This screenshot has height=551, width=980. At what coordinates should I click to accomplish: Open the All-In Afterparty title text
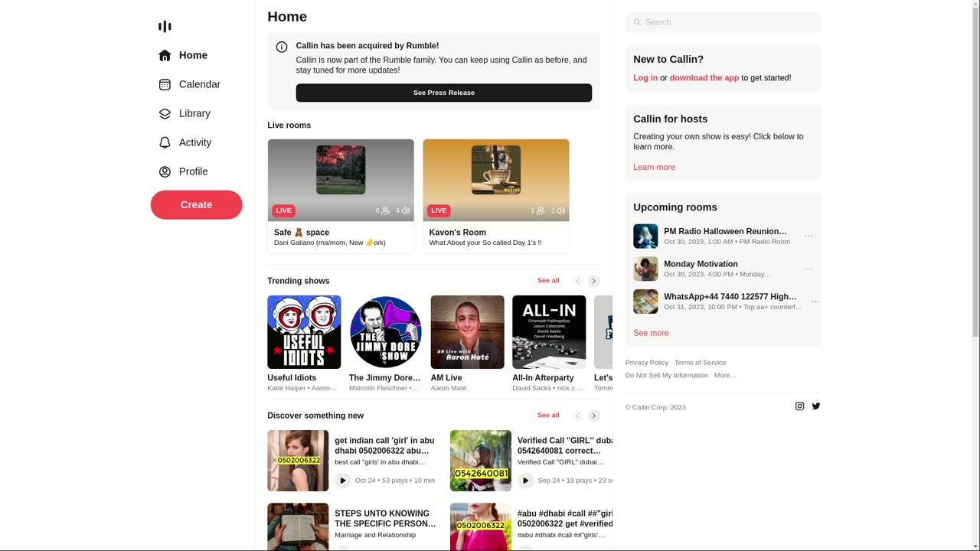pos(543,378)
